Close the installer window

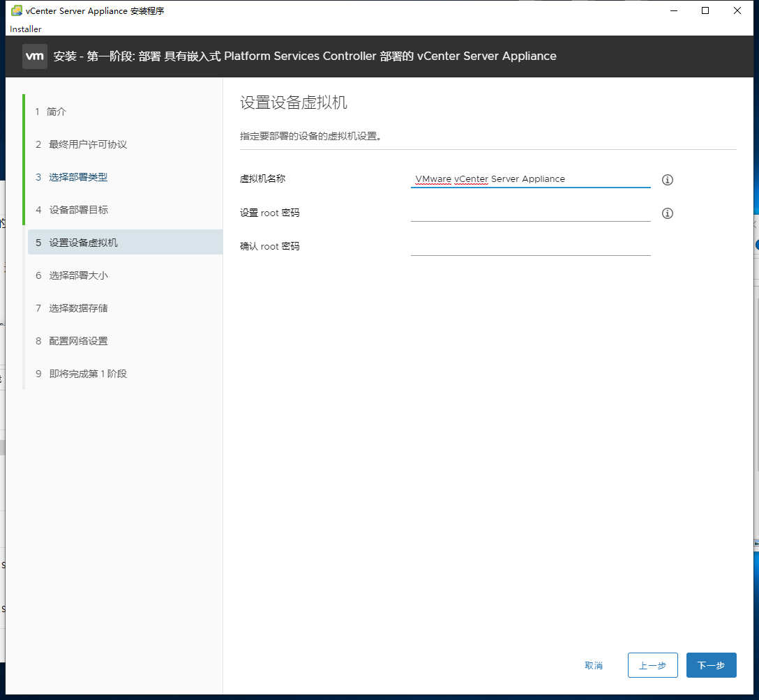(737, 10)
